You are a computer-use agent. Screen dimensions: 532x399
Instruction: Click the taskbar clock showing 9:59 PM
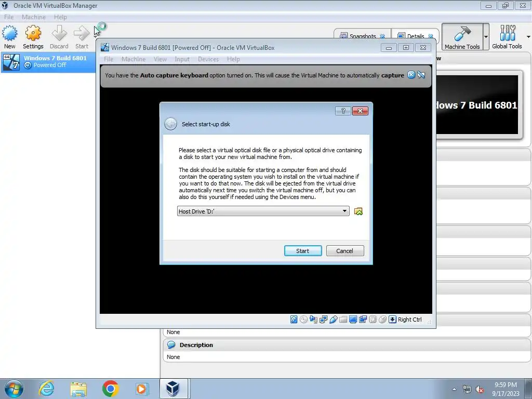coord(506,389)
